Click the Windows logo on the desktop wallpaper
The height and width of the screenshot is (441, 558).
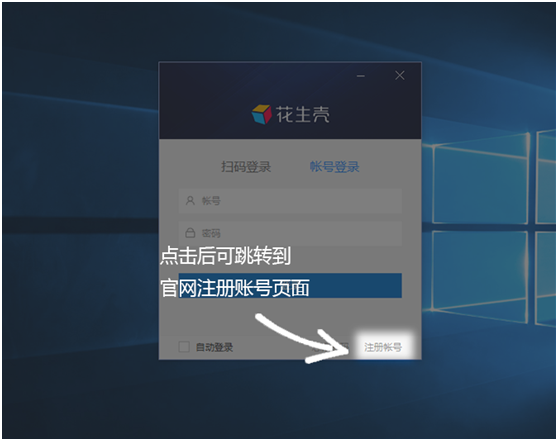click(493, 228)
